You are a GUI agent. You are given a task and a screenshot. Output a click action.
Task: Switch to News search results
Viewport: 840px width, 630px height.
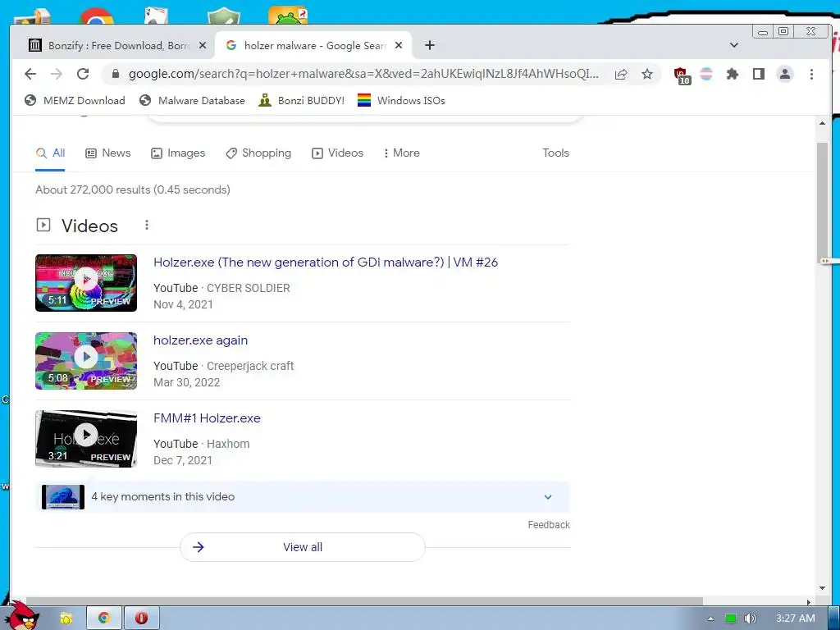[x=108, y=153]
